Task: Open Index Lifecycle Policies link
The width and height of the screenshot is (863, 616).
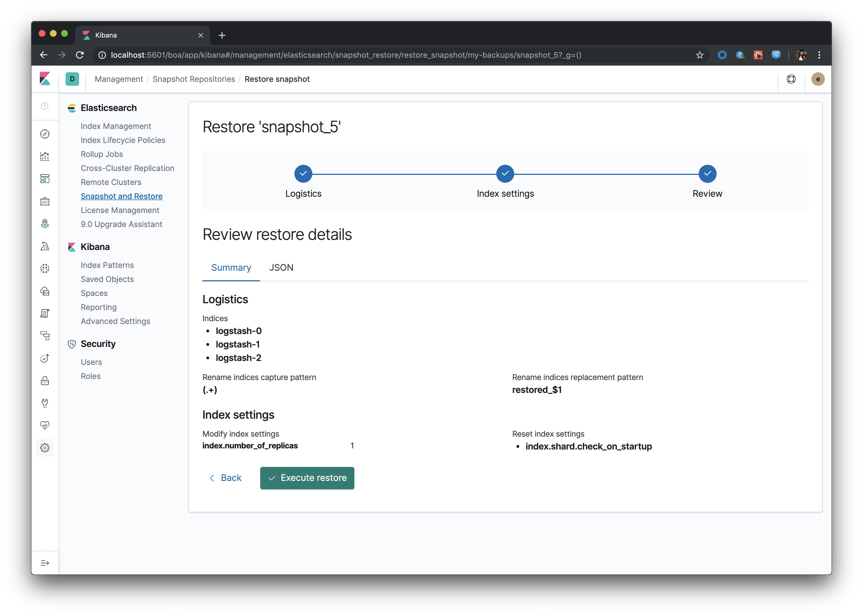Action: pyautogui.click(x=123, y=140)
